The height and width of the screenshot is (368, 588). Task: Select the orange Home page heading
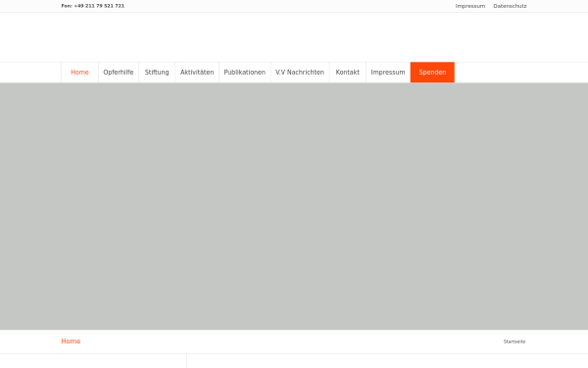[x=71, y=341]
